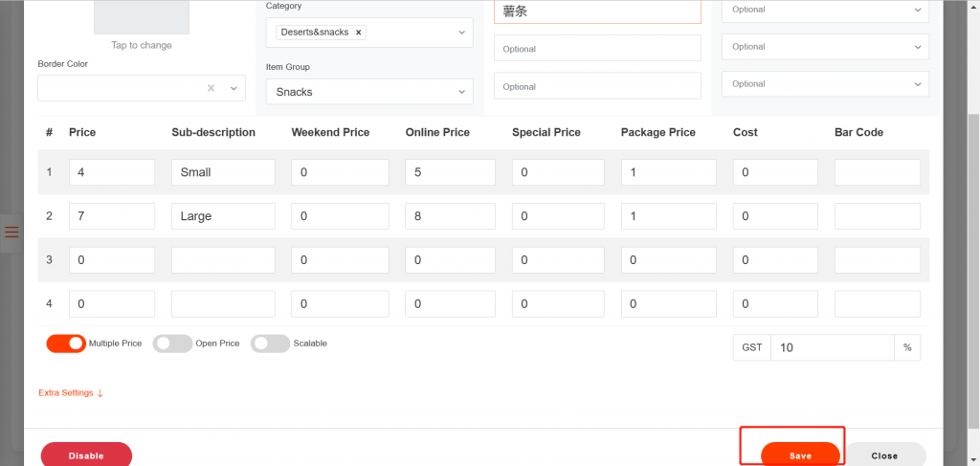
Task: Turn on the Scalable switch
Action: click(270, 344)
